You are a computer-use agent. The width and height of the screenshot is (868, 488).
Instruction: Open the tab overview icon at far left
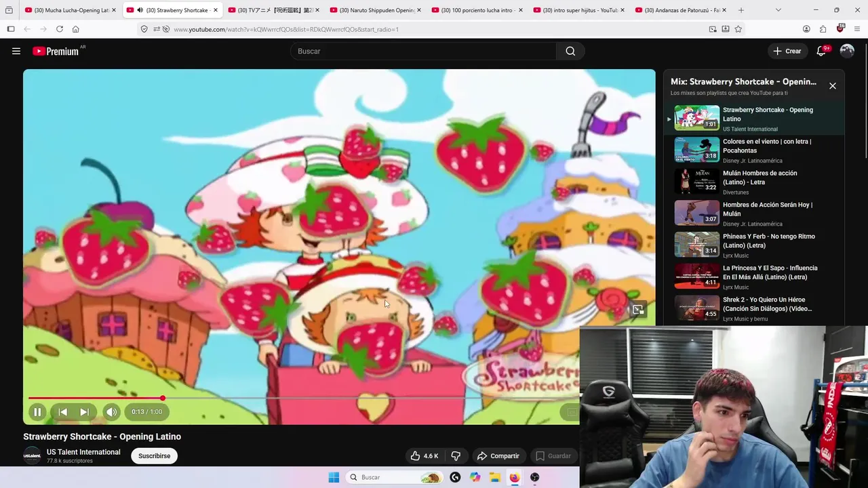tap(9, 10)
